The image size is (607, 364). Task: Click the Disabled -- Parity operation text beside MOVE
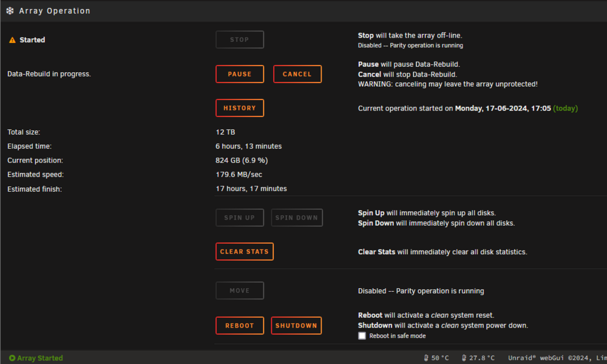[x=421, y=291]
